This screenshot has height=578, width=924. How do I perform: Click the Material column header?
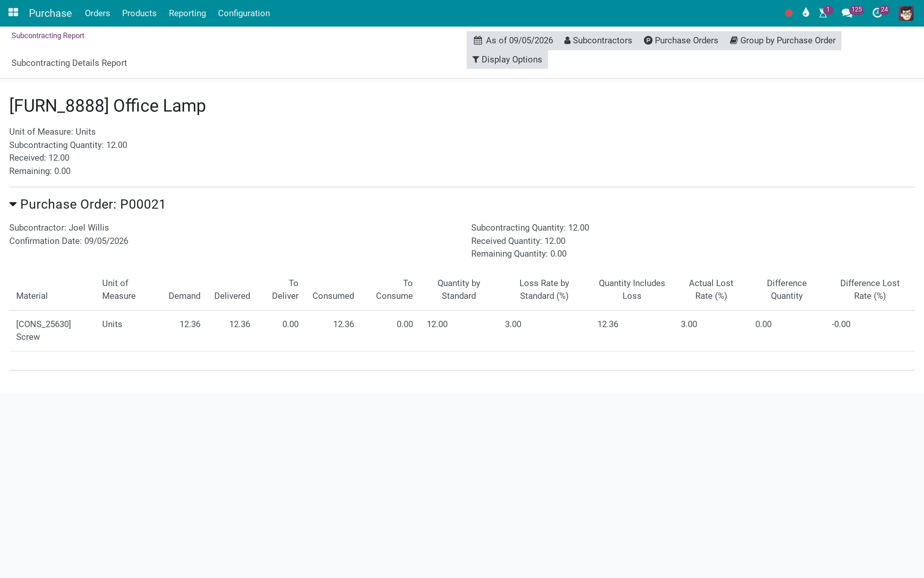[32, 296]
